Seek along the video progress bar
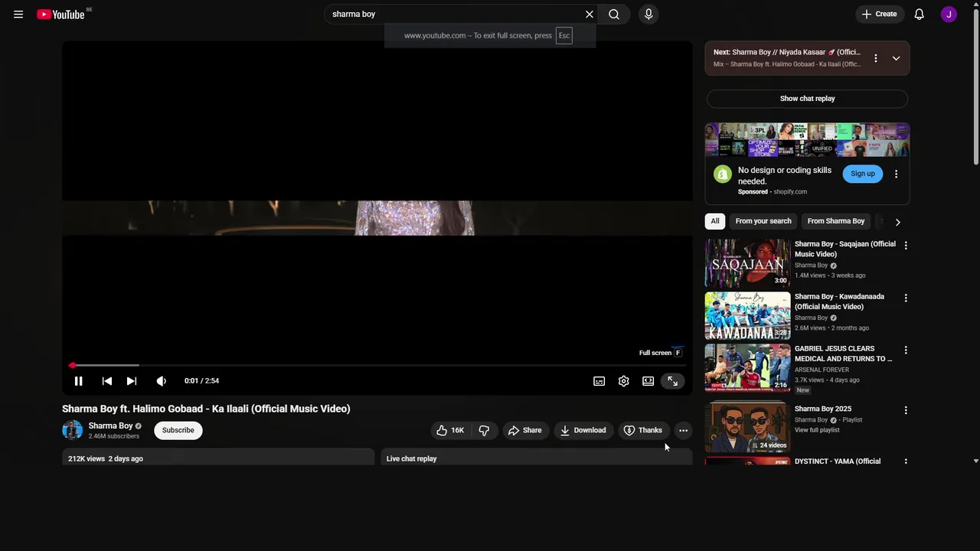The width and height of the screenshot is (980, 551). pyautogui.click(x=377, y=366)
